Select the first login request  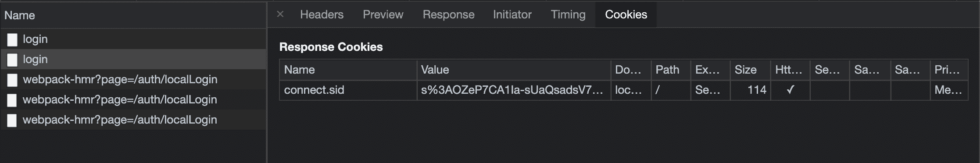click(x=133, y=39)
